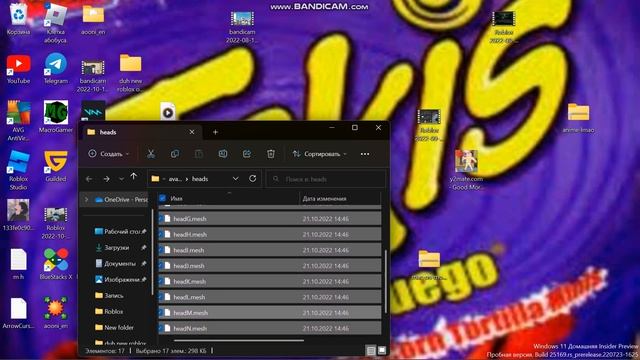Uncheck the headN.mesh row checkbox
The image size is (640, 360).
tap(161, 328)
